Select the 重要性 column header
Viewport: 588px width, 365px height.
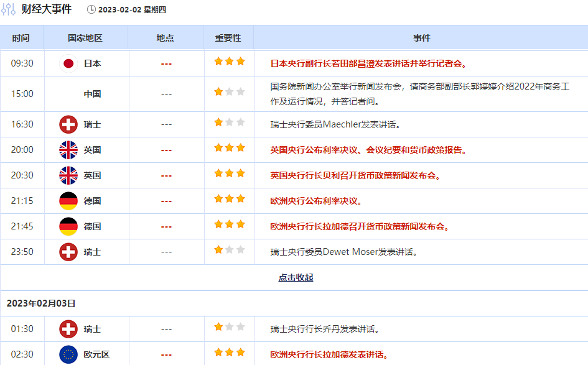pos(228,38)
